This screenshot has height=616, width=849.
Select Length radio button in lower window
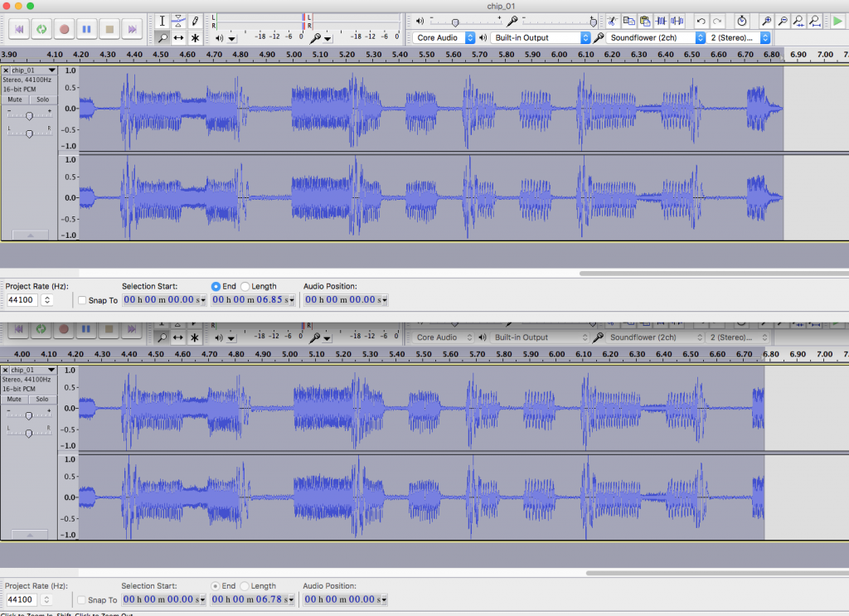coord(245,586)
